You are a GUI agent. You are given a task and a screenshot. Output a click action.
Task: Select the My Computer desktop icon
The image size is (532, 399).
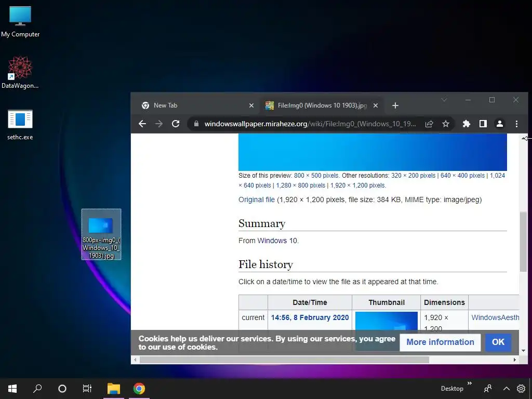(20, 22)
